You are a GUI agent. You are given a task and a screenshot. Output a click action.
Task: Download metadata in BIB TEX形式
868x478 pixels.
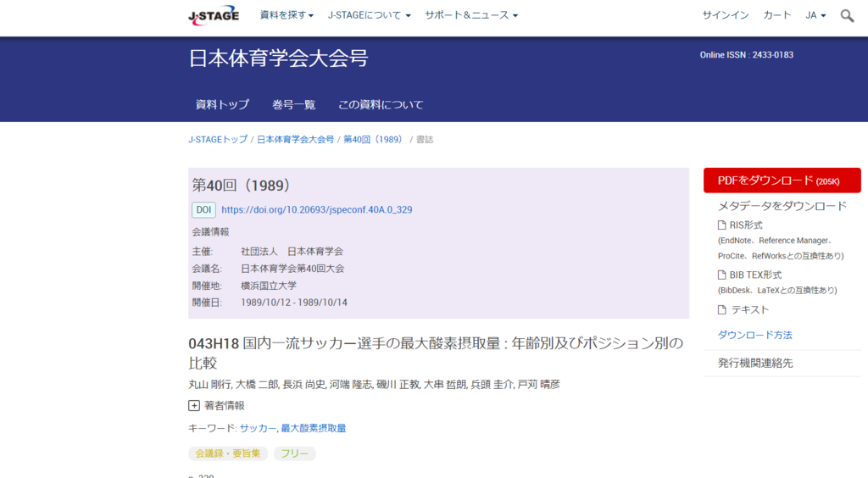(755, 275)
